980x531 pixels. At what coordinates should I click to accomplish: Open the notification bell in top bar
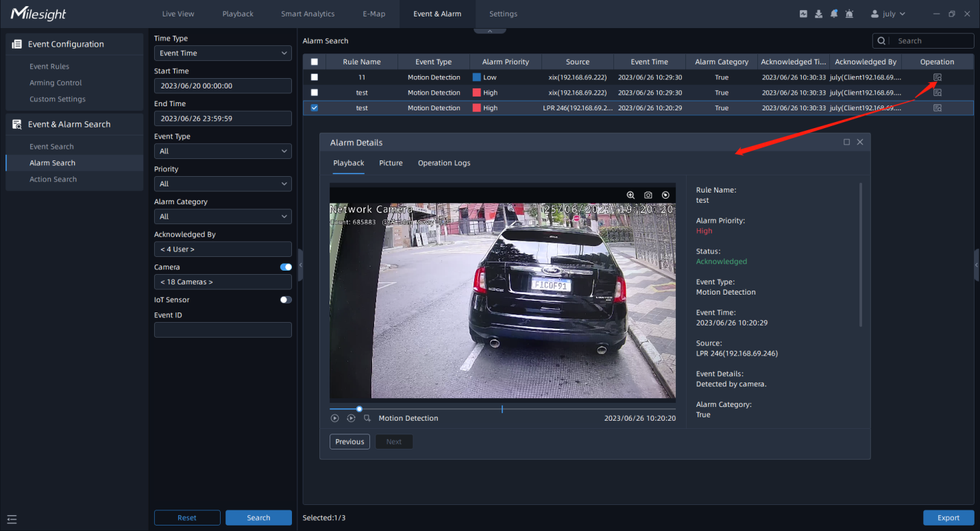coord(834,14)
